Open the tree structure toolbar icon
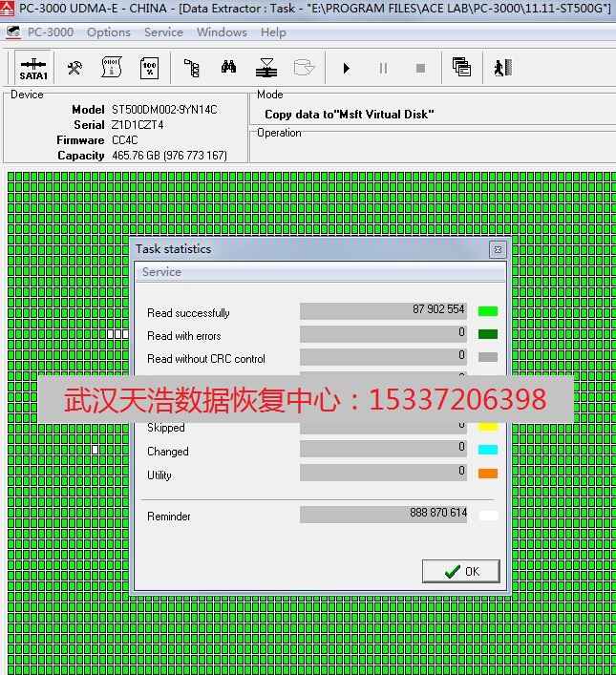Viewport: 616px width, 675px height. click(x=192, y=69)
